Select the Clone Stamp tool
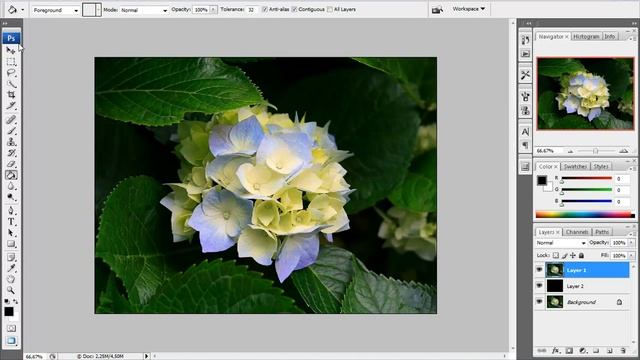This screenshot has height=360, width=640. click(x=11, y=142)
